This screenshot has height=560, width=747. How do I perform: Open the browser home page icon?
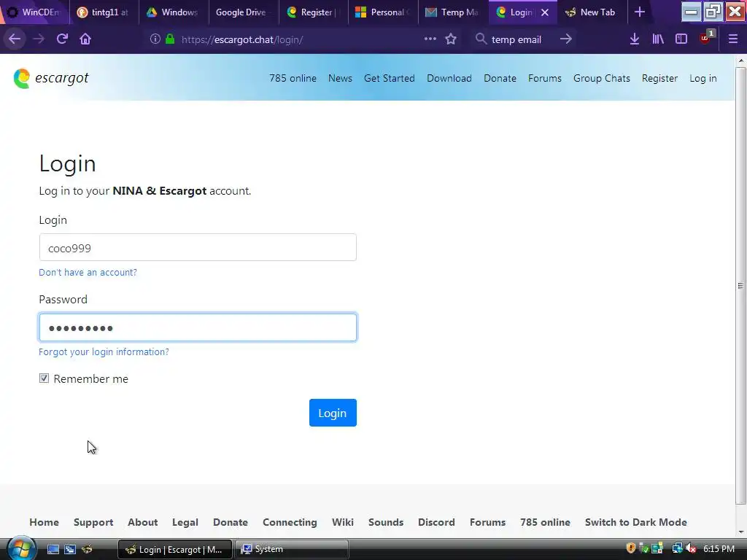85,39
